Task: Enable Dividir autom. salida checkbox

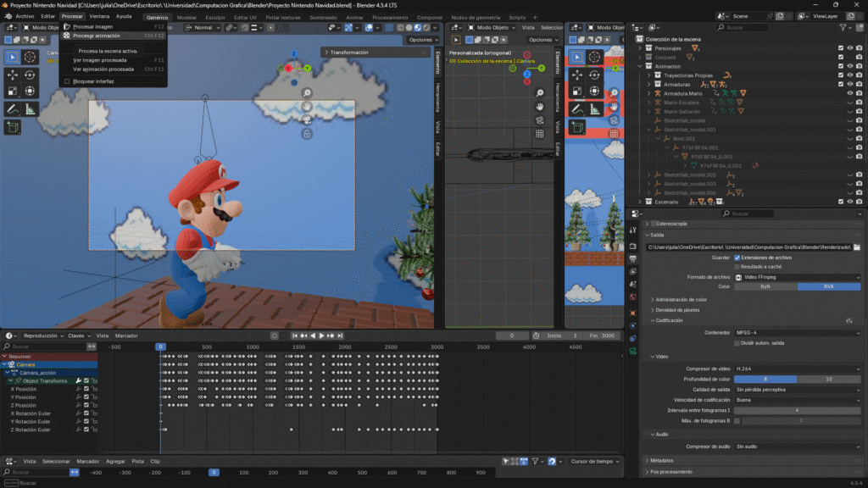Action: (x=737, y=342)
